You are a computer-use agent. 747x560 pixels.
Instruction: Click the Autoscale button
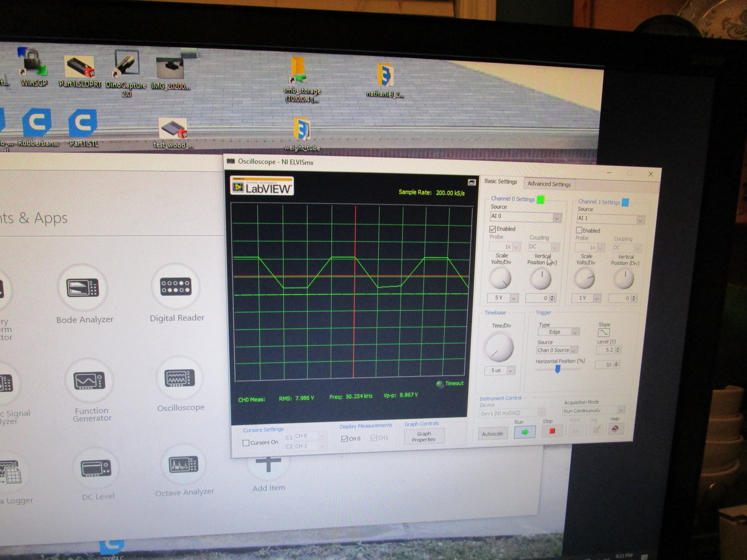(x=492, y=434)
